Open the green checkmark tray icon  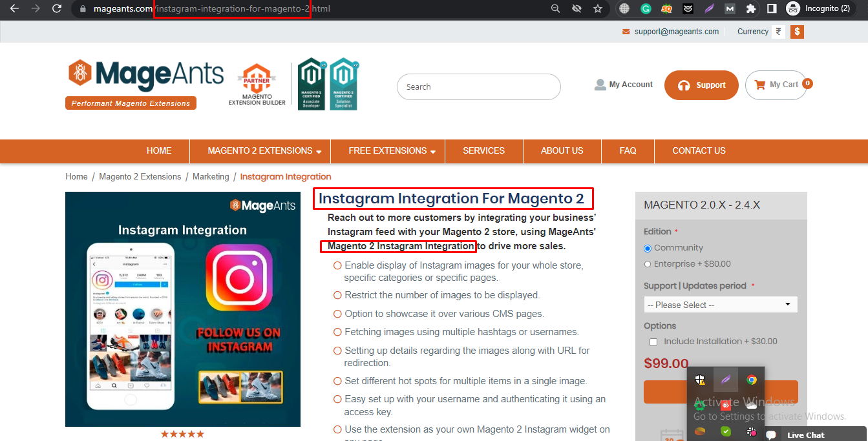tap(726, 431)
